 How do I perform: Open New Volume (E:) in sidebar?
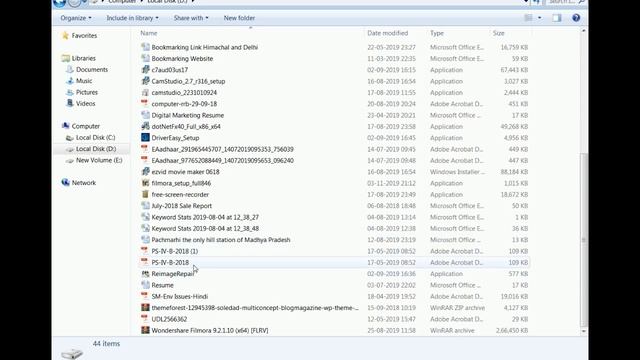(x=99, y=160)
